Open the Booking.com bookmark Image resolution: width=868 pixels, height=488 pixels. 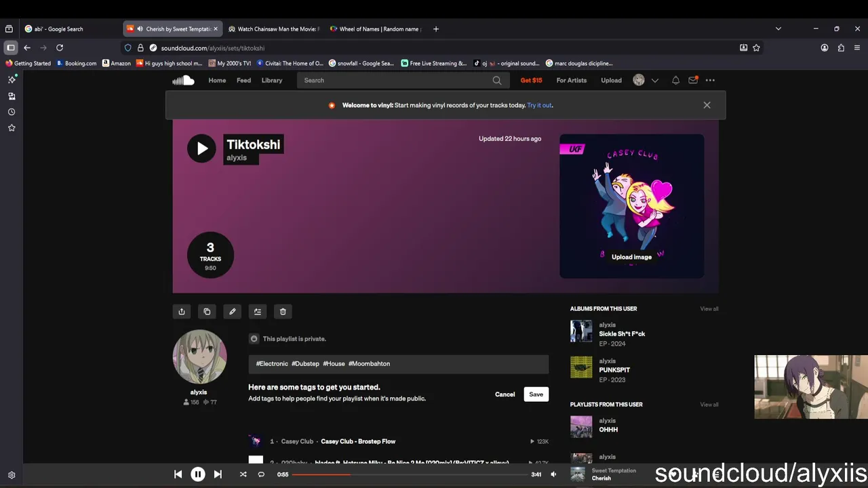pos(77,64)
